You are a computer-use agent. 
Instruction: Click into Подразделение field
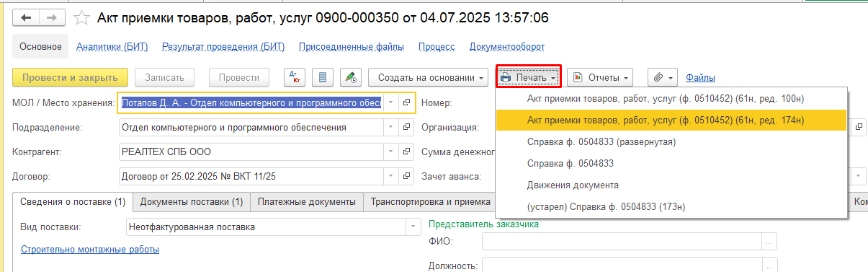[251, 128]
